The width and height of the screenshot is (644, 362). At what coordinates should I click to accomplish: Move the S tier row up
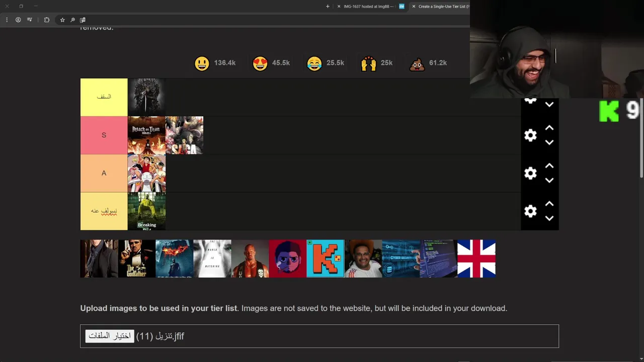[x=549, y=128]
